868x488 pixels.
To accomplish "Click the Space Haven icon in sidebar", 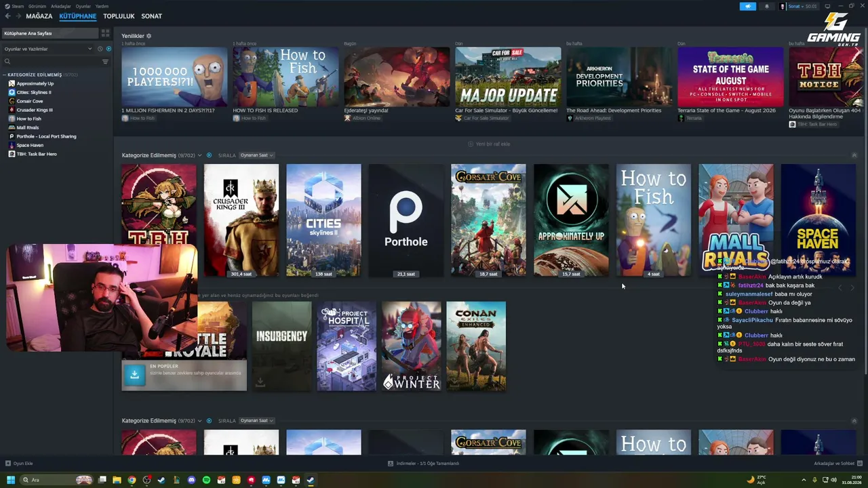I will tap(12, 145).
